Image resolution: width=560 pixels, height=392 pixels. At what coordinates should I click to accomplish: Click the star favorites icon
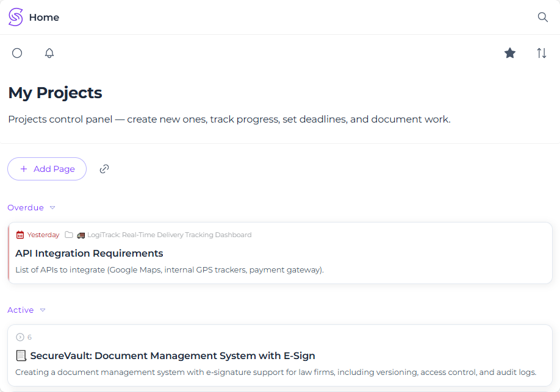click(510, 53)
